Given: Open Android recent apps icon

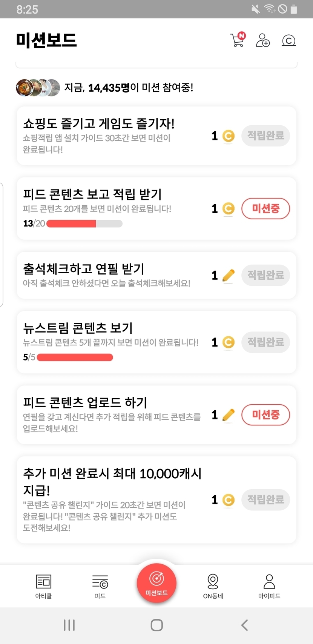Looking at the screenshot, I should coord(69,625).
